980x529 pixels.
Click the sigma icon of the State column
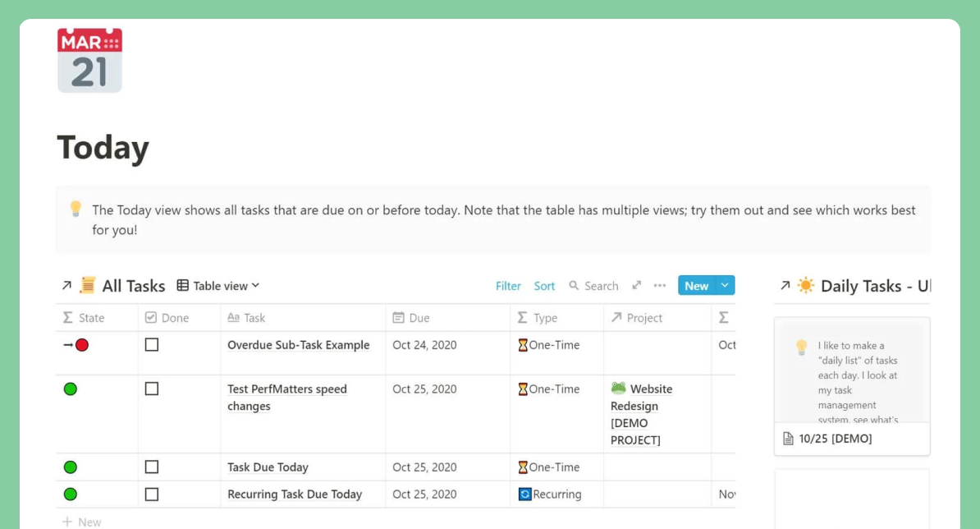[x=67, y=318]
